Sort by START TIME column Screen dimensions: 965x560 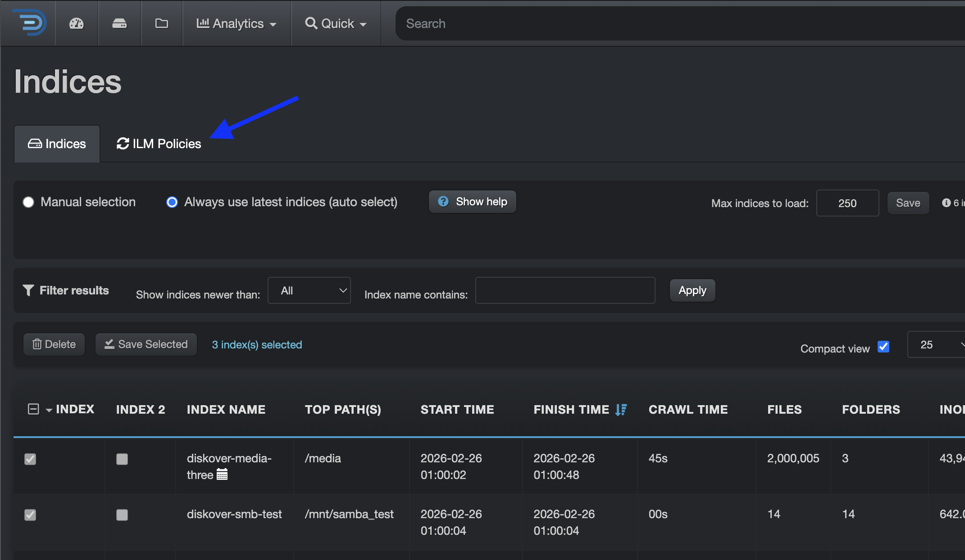(457, 410)
